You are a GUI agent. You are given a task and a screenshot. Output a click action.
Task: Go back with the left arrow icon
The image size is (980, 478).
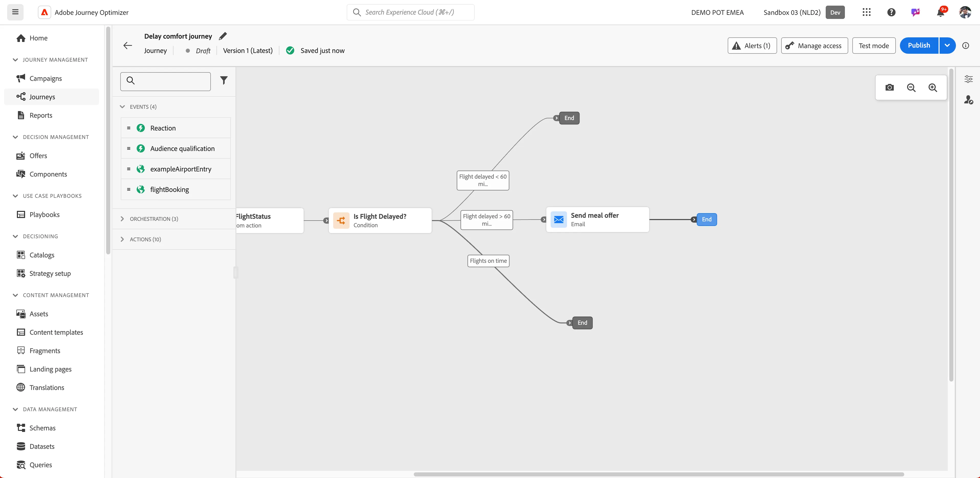coord(128,46)
